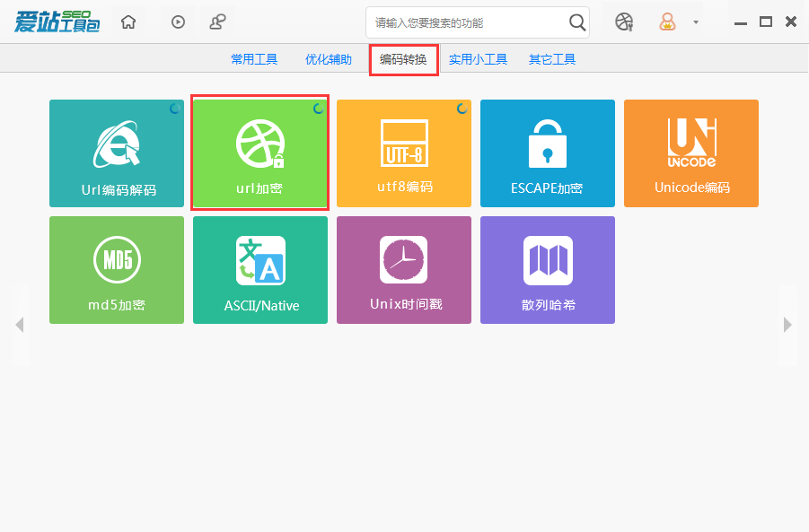Toggle the corner badge on url加密 tile
Viewport: 809px width, 532px height.
316,107
